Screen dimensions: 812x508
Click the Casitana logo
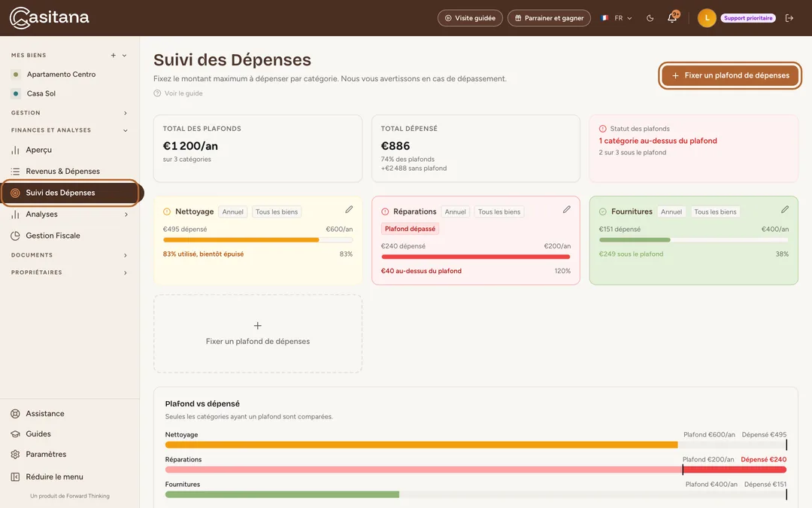coord(49,17)
